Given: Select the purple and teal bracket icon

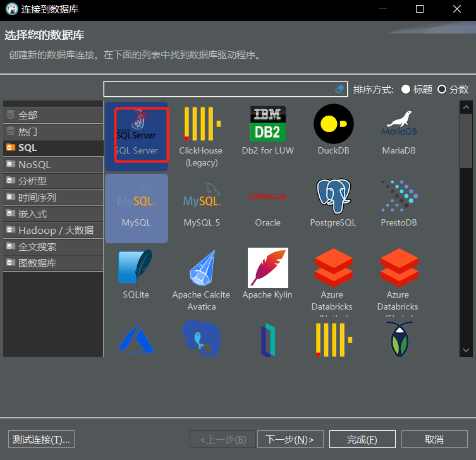Looking at the screenshot, I should point(268,340).
